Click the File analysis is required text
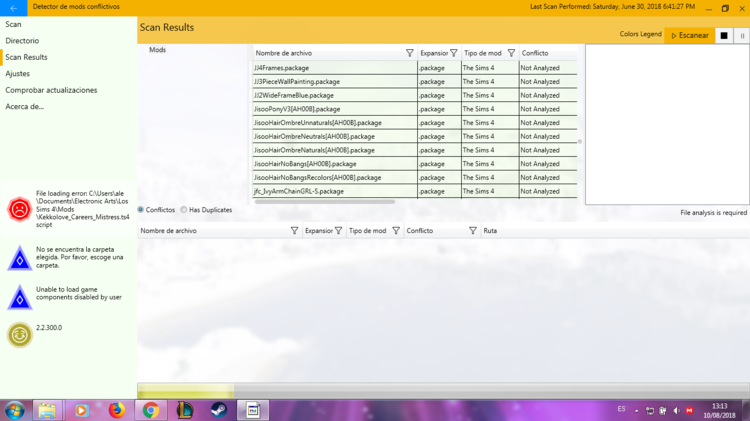750x421 pixels. (x=713, y=213)
